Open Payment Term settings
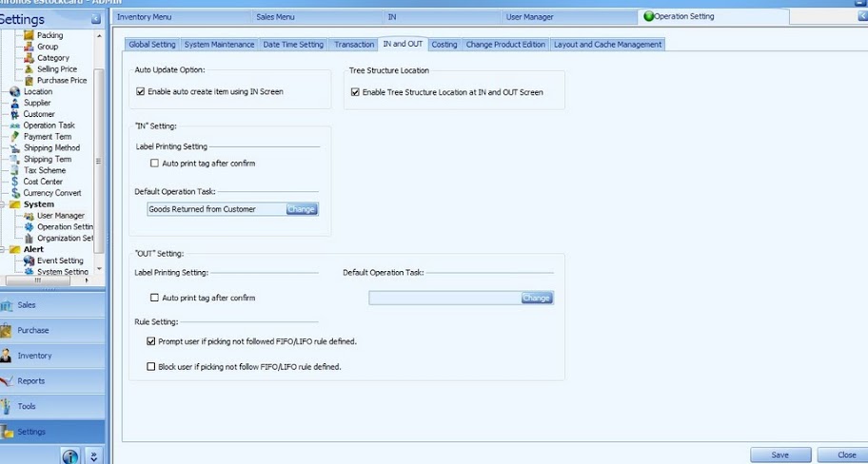 click(48, 137)
